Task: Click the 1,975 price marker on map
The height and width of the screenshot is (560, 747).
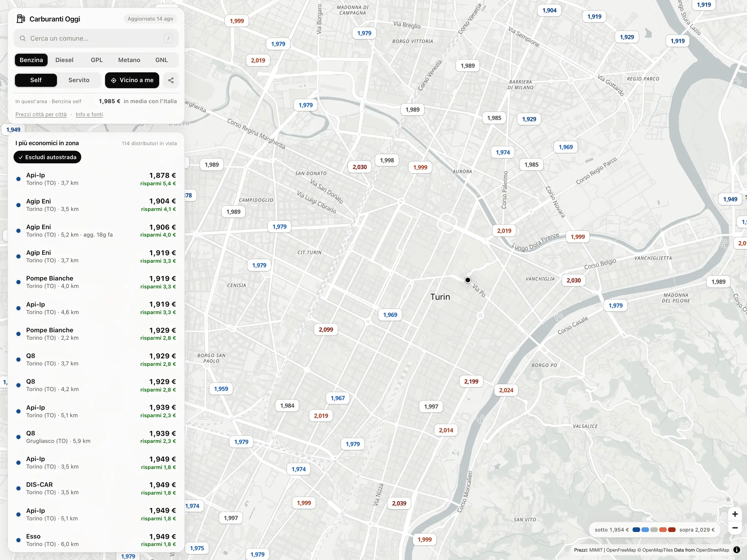Action: pyautogui.click(x=197, y=548)
